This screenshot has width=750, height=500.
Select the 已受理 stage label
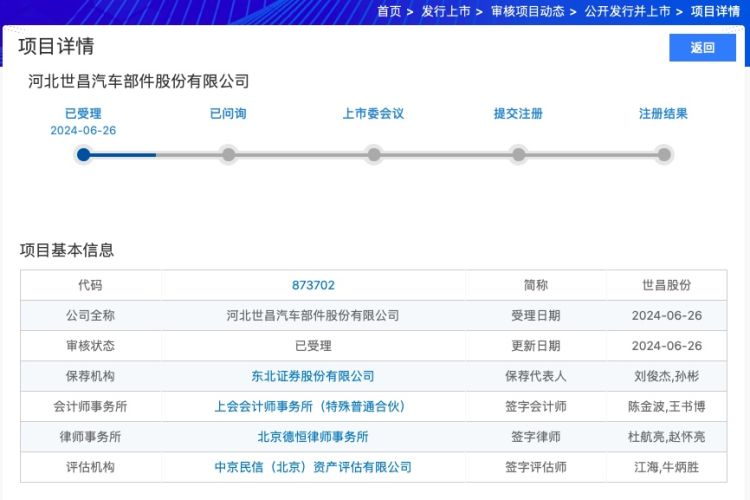tap(83, 114)
